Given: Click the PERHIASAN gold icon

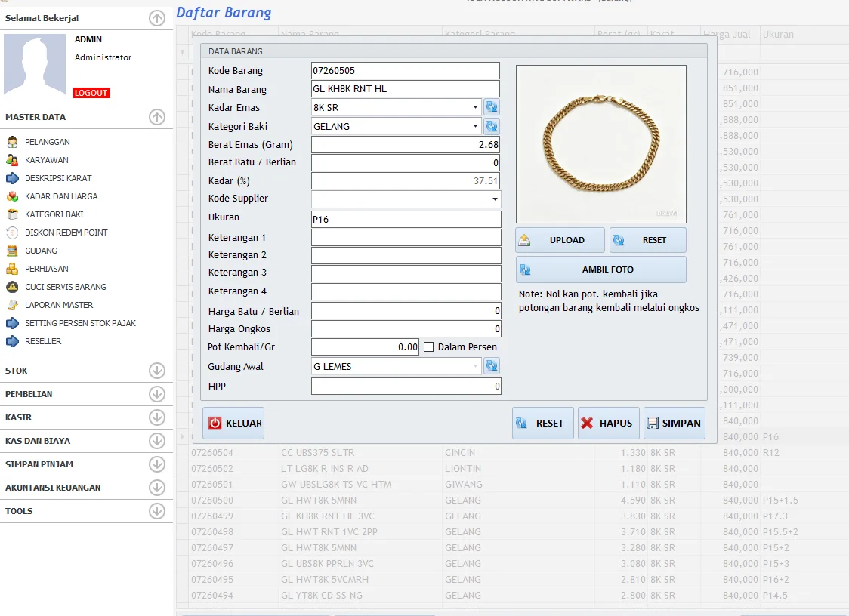Looking at the screenshot, I should pos(12,269).
